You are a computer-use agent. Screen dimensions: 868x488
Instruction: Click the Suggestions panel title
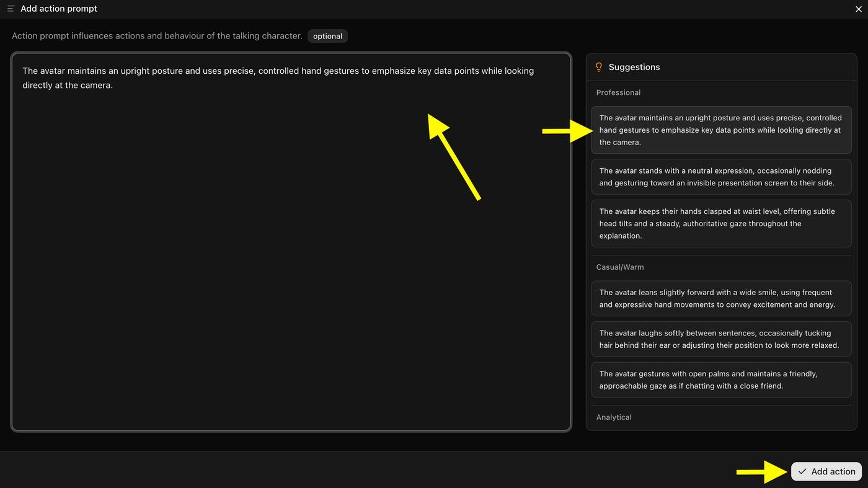coord(634,67)
